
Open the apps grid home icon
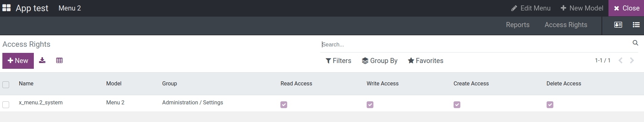click(6, 8)
